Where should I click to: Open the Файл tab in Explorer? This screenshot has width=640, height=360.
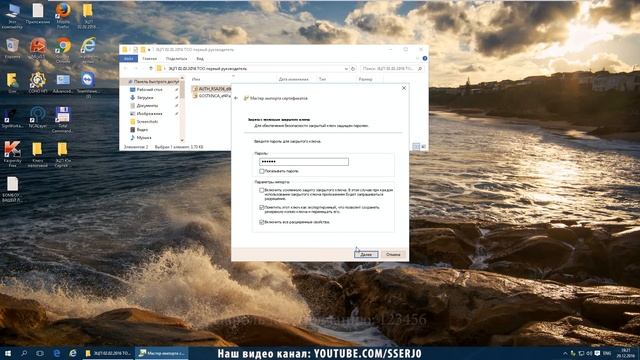[129, 59]
